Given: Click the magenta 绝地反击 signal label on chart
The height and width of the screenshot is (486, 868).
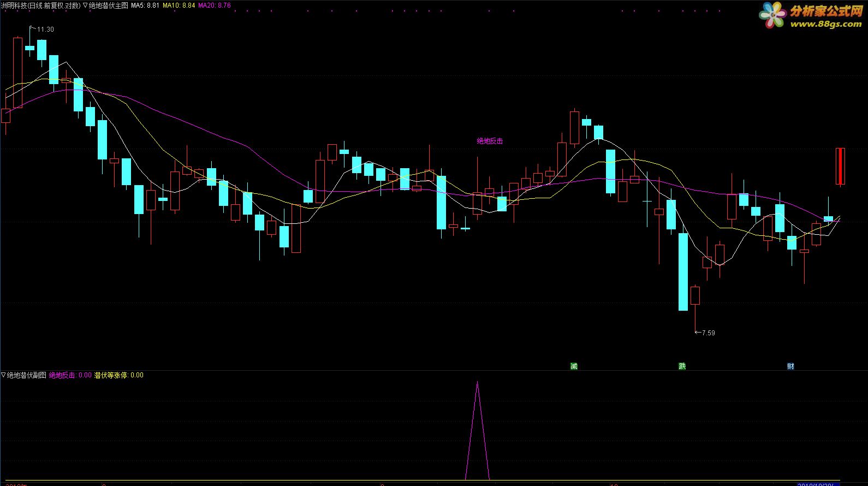Looking at the screenshot, I should pyautogui.click(x=490, y=141).
